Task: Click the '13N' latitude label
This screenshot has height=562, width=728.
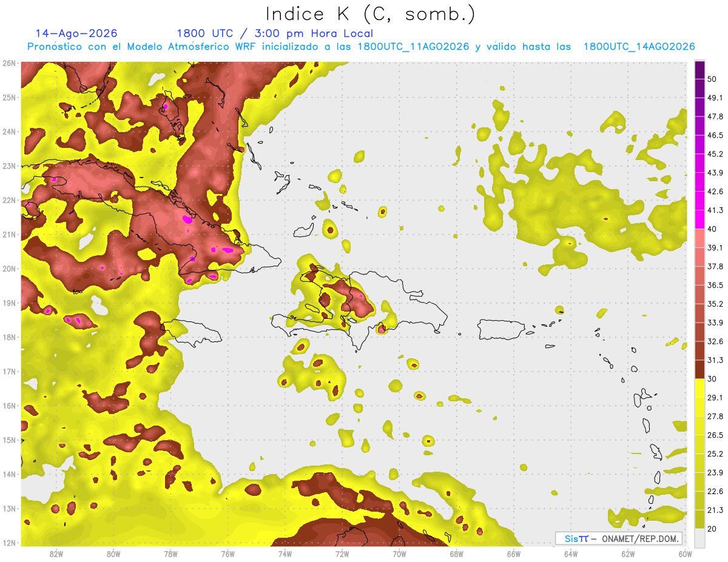Action: click(x=9, y=509)
